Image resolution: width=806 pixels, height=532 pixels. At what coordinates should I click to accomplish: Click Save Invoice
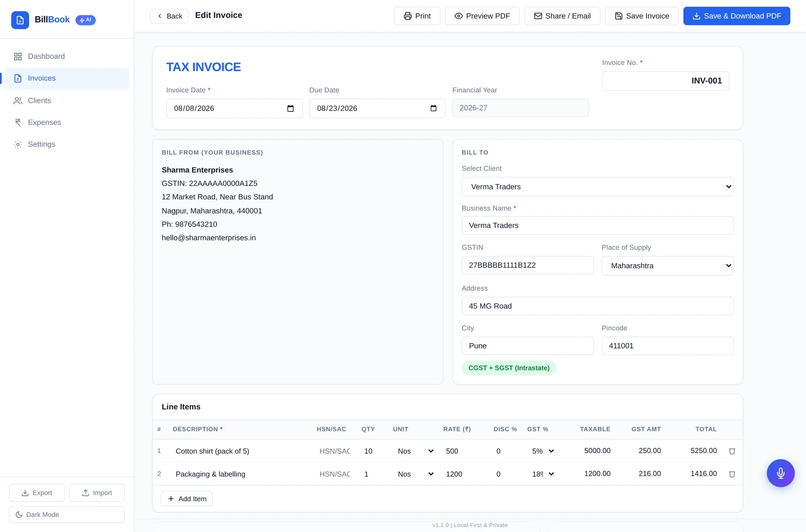(642, 16)
